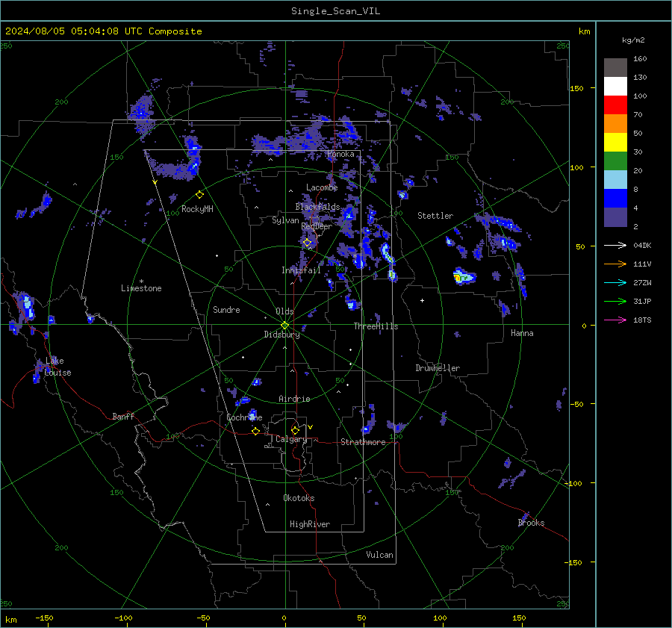Click the Hanna town label
The width and height of the screenshot is (672, 628).
[522, 333]
